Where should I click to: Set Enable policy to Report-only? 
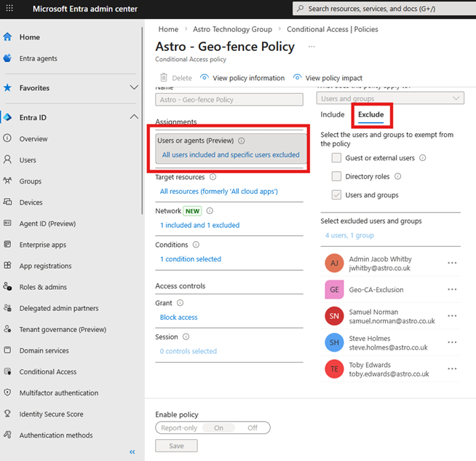(x=179, y=427)
